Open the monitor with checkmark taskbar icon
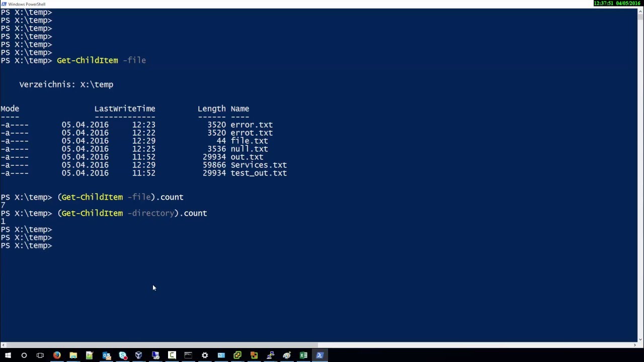This screenshot has height=362, width=644. (155, 355)
